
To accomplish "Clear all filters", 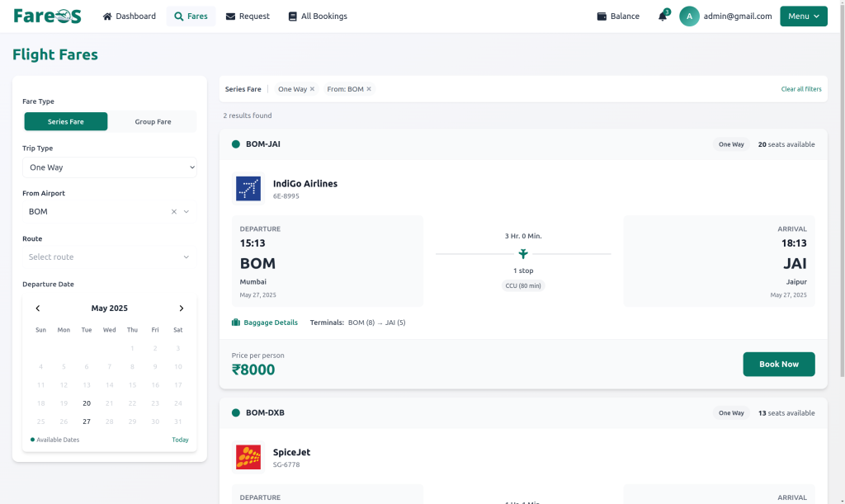I will [x=801, y=89].
